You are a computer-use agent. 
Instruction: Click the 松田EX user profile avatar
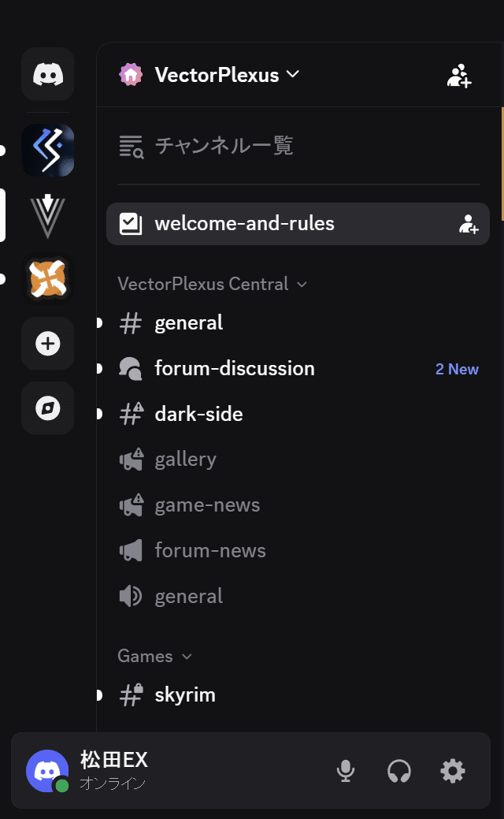[x=48, y=771]
